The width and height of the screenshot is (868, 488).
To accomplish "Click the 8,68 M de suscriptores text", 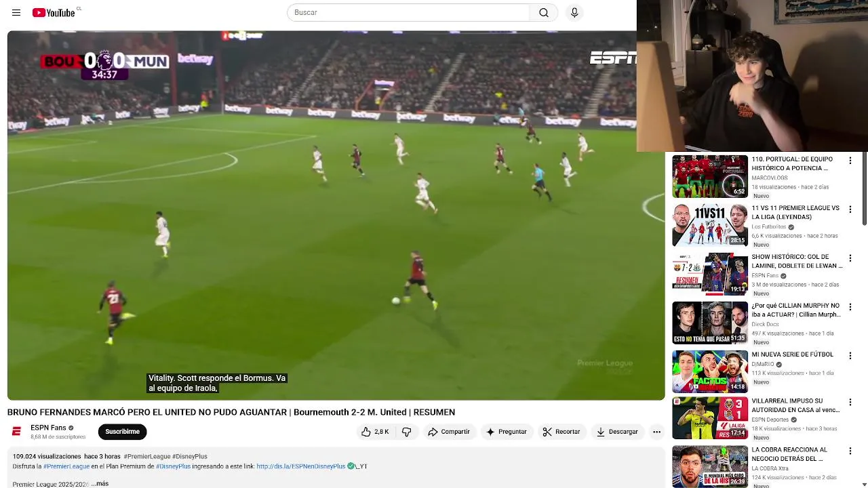I will [58, 437].
